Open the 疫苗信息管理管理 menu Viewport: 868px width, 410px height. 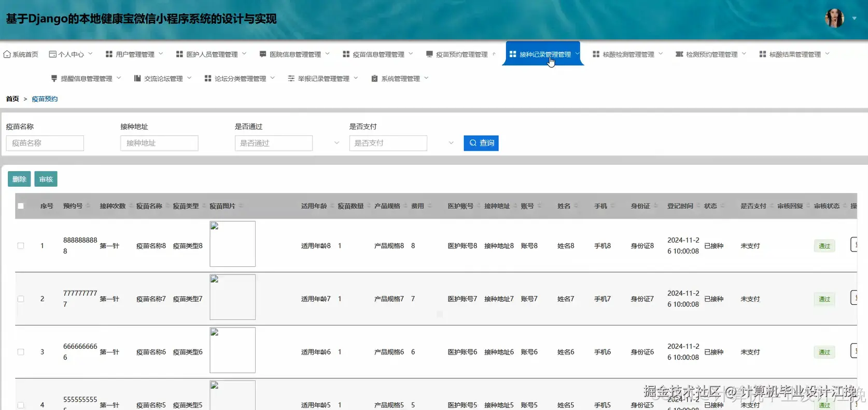pyautogui.click(x=378, y=54)
